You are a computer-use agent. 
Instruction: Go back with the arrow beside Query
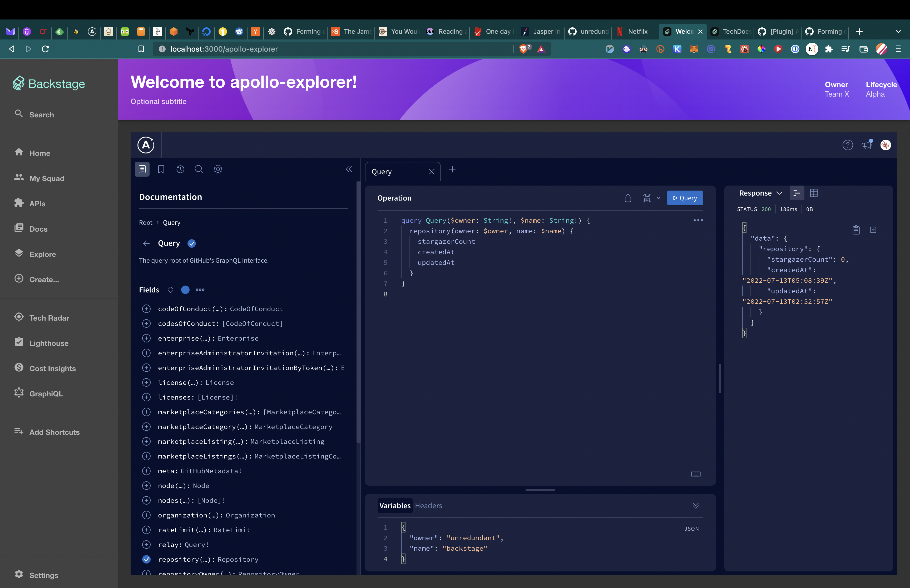tap(146, 243)
